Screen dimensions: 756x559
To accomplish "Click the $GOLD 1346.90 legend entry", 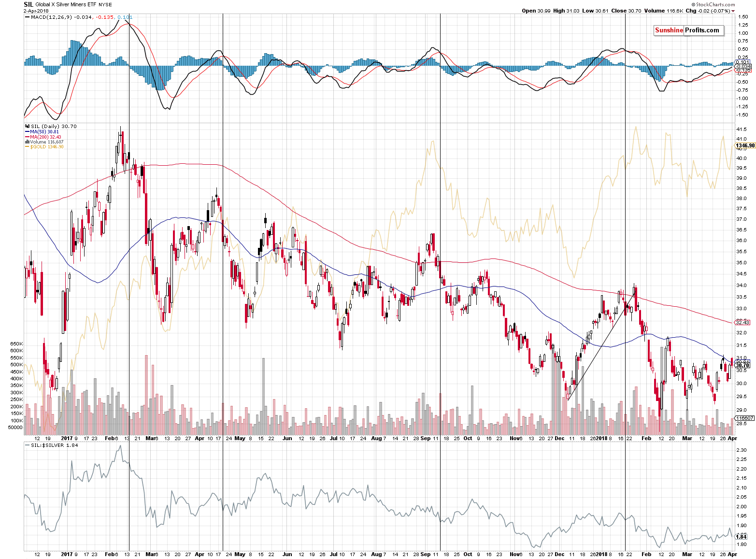I will coord(47,147).
